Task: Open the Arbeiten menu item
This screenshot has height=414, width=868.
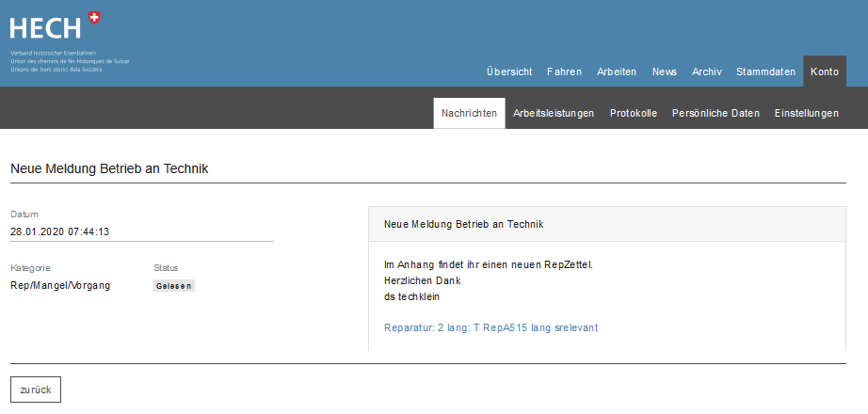Action: tap(617, 72)
